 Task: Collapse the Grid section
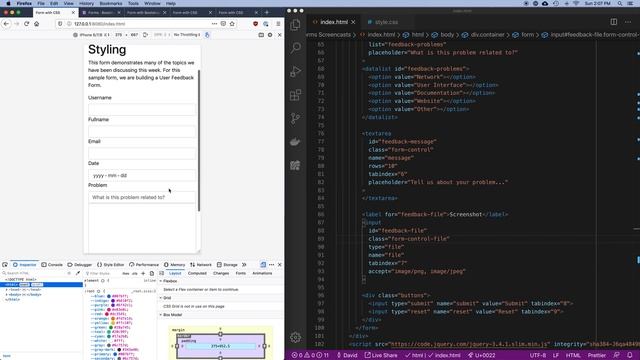click(161, 298)
